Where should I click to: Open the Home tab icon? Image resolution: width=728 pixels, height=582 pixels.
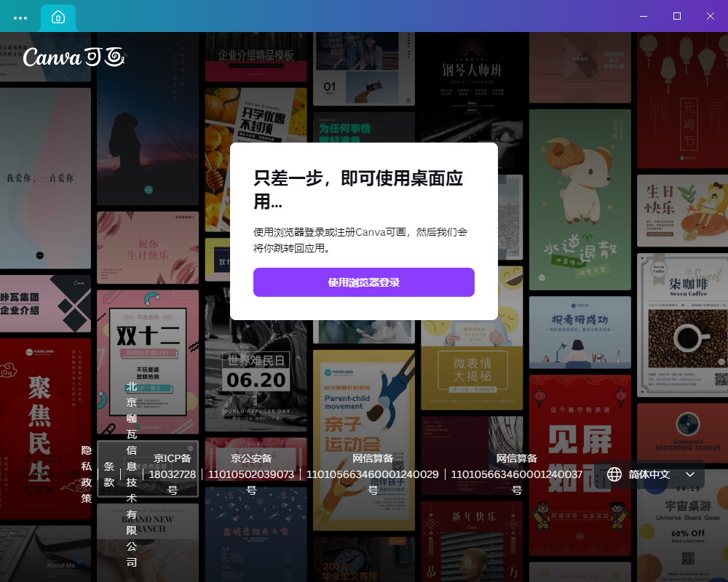[x=58, y=17]
